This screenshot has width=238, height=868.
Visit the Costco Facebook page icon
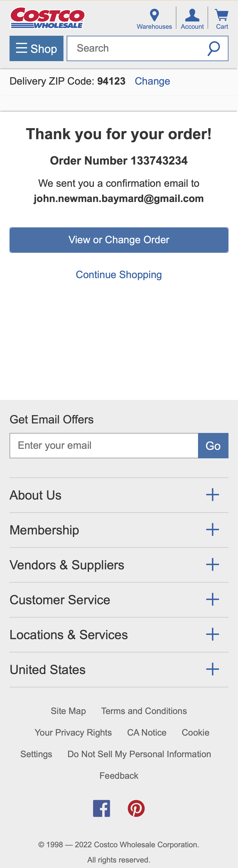click(102, 808)
